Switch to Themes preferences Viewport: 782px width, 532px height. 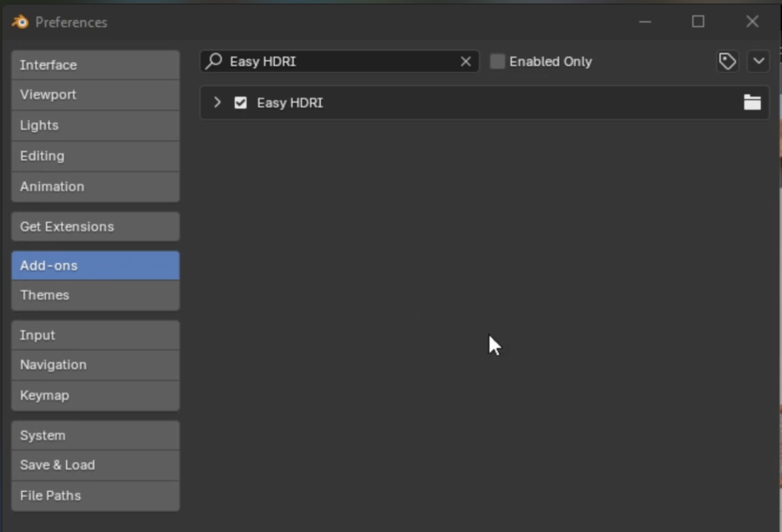[95, 295]
